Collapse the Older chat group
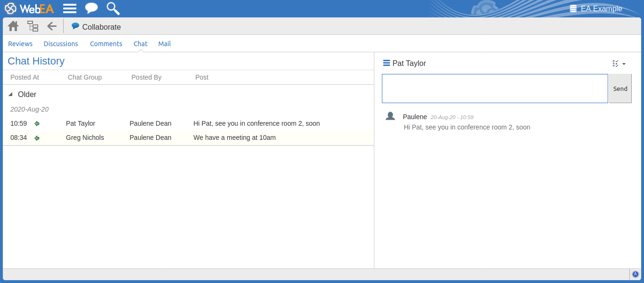This screenshot has height=283, width=644. (x=11, y=95)
